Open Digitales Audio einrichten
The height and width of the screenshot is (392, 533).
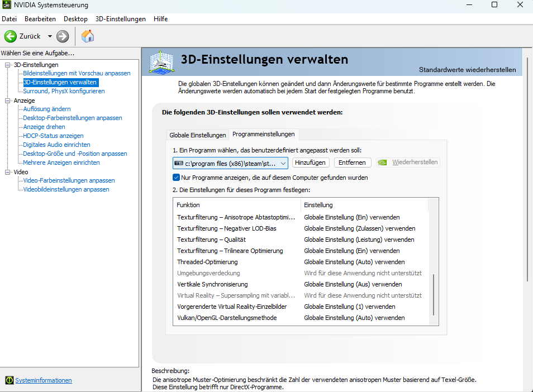click(57, 145)
